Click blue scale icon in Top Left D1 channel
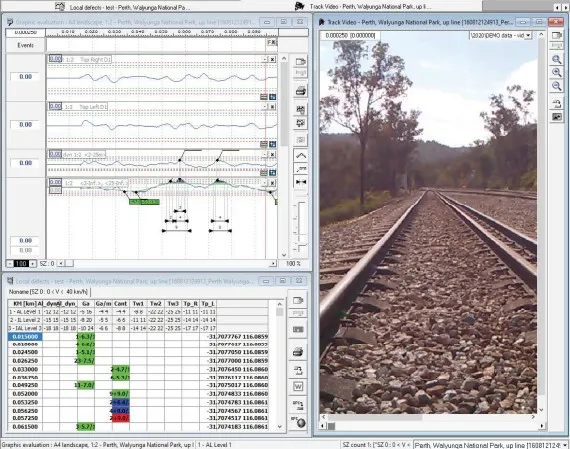 (x=272, y=144)
